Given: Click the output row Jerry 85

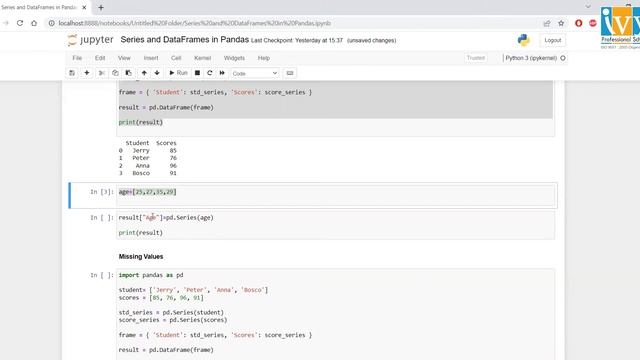Looking at the screenshot, I should point(148,151).
